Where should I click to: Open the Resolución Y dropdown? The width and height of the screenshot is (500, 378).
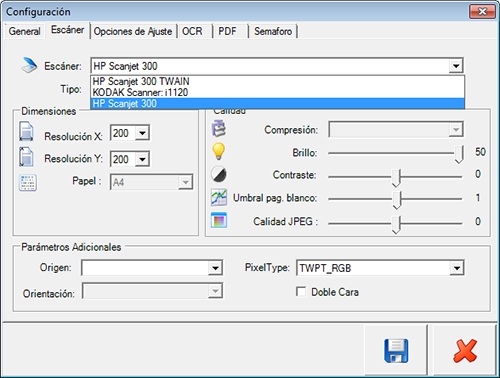tap(142, 159)
